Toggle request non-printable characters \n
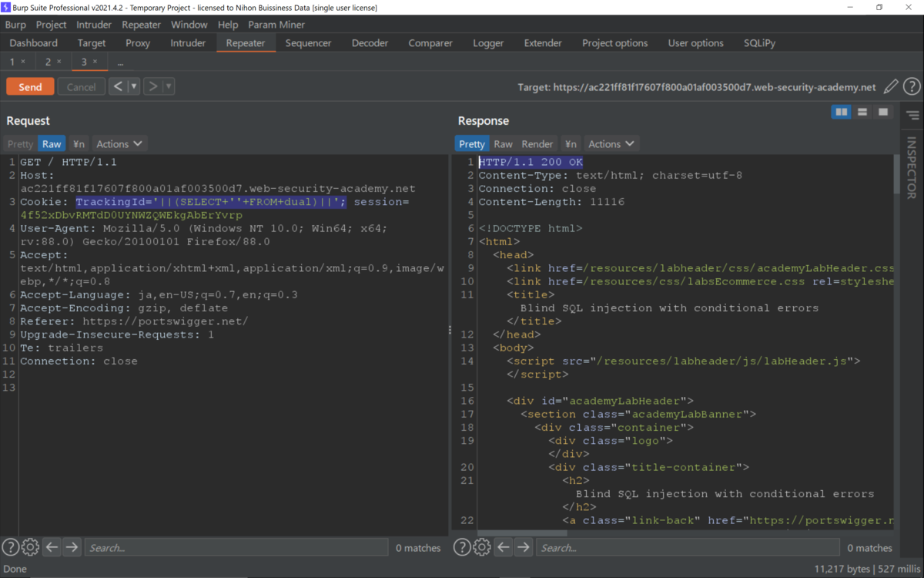 (79, 143)
